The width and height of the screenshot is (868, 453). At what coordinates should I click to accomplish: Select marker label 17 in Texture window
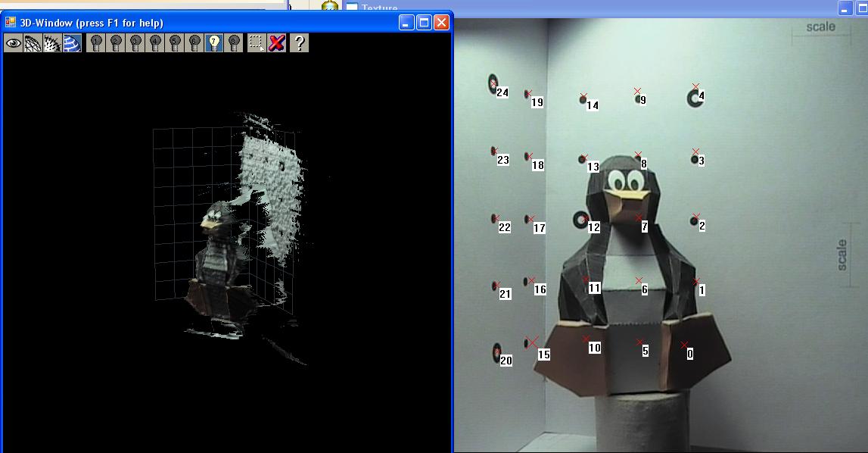(x=539, y=228)
